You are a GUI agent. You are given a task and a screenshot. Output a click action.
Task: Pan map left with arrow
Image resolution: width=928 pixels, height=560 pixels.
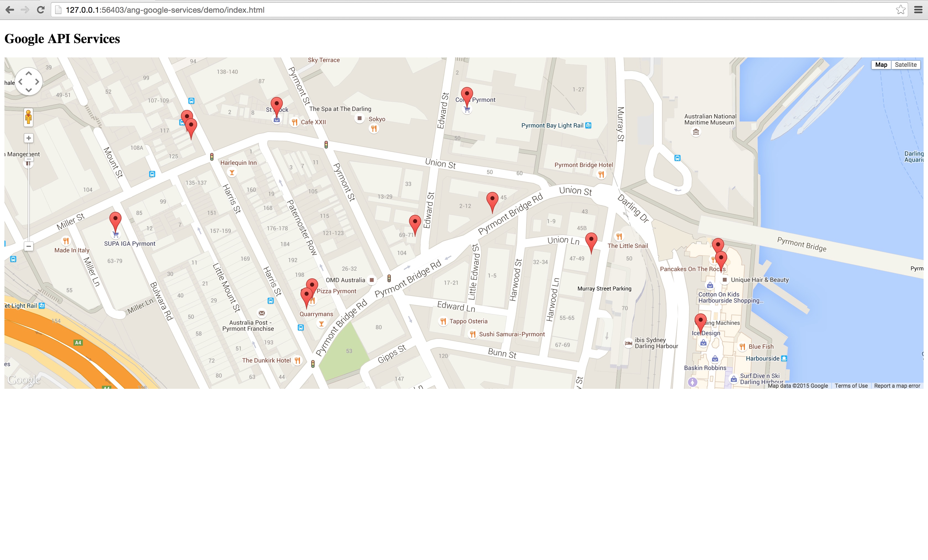[20, 82]
